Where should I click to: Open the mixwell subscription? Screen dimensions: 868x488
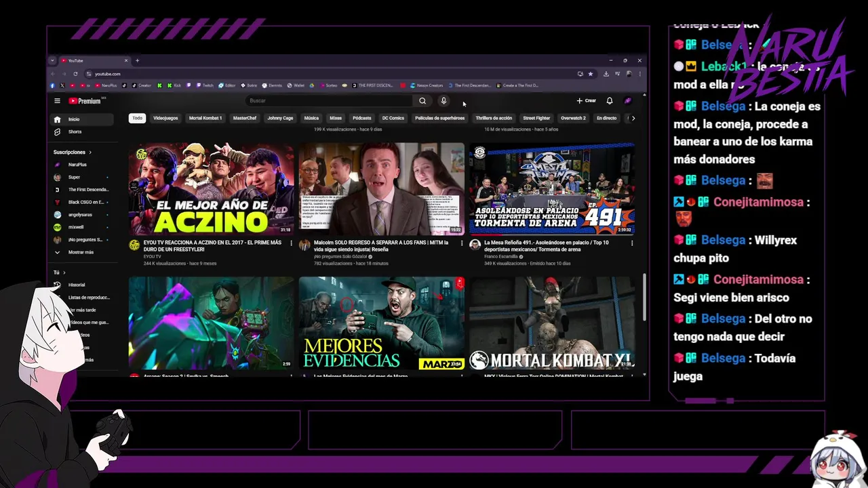pyautogui.click(x=83, y=227)
